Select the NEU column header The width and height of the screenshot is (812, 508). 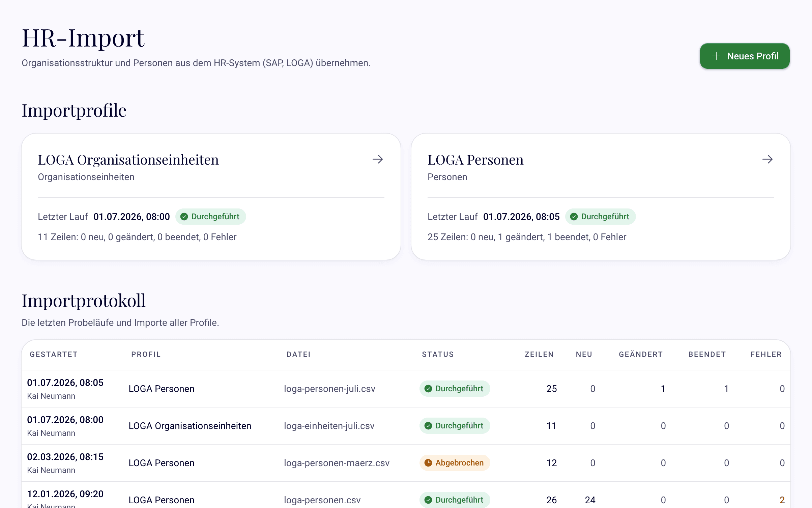coord(584,354)
